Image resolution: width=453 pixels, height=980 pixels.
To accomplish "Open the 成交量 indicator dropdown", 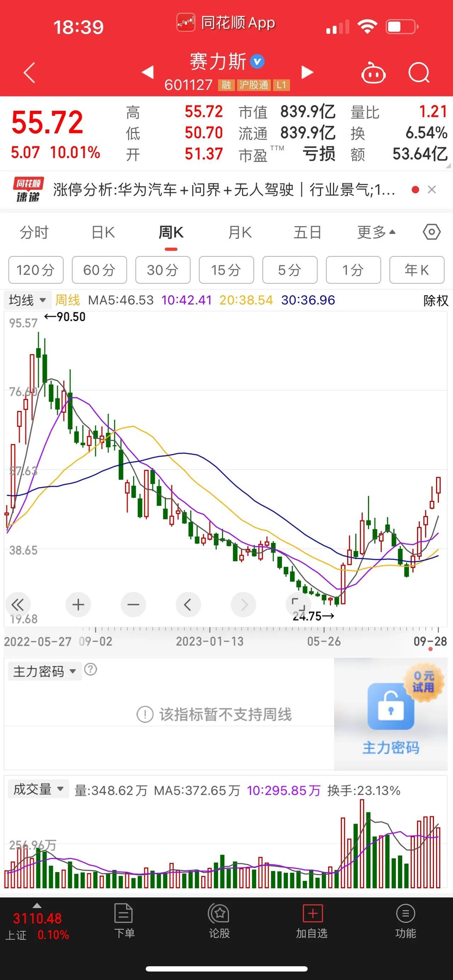I will pyautogui.click(x=38, y=789).
